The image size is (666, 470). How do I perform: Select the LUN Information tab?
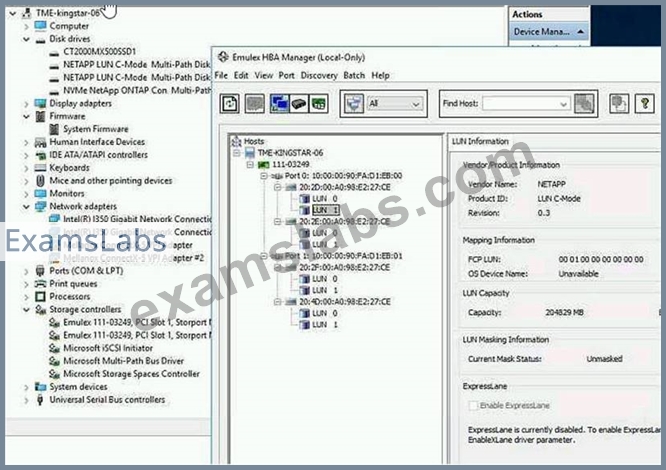(x=480, y=141)
